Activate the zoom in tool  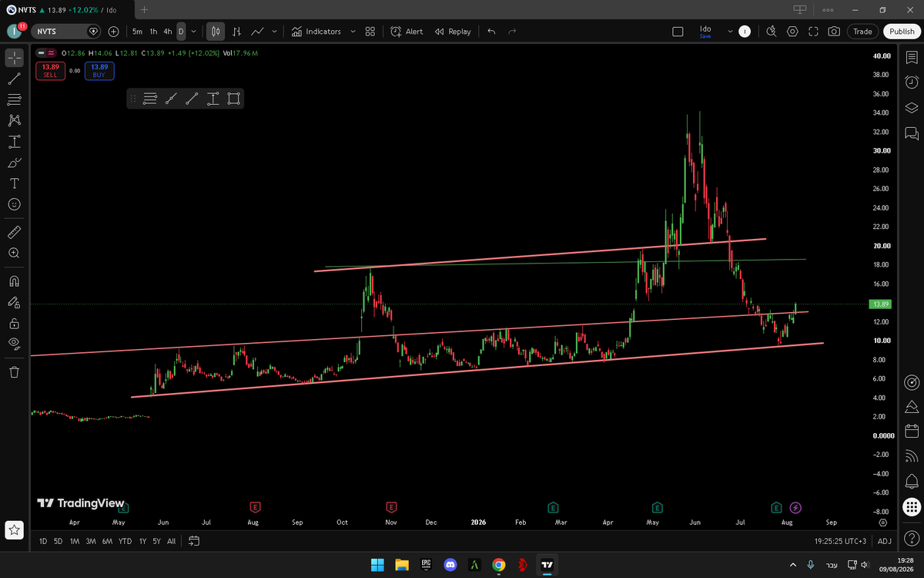[14, 253]
